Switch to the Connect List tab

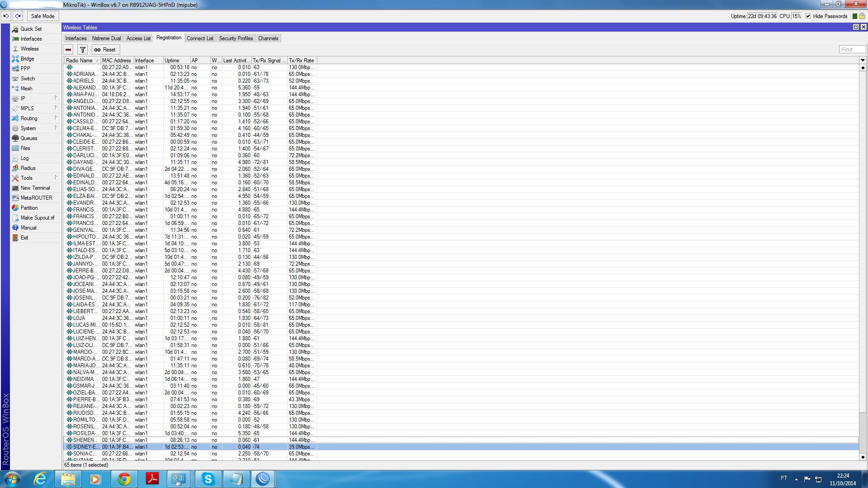(x=200, y=38)
